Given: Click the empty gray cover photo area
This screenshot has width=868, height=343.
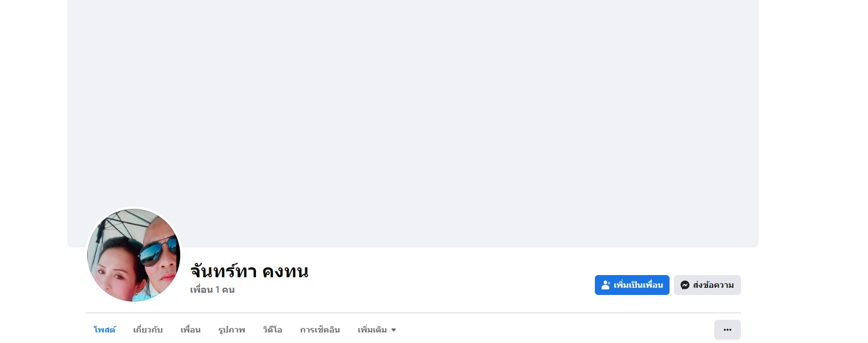Looking at the screenshot, I should click(413, 110).
